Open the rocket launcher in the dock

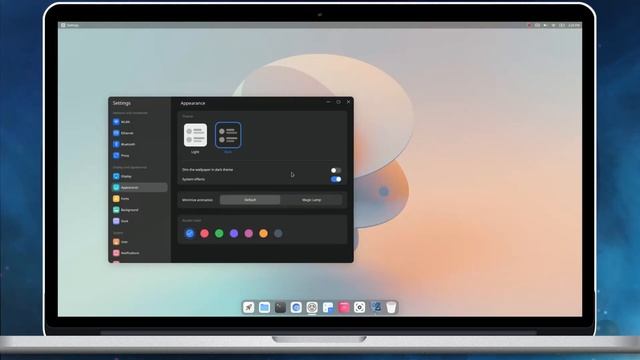[249, 307]
